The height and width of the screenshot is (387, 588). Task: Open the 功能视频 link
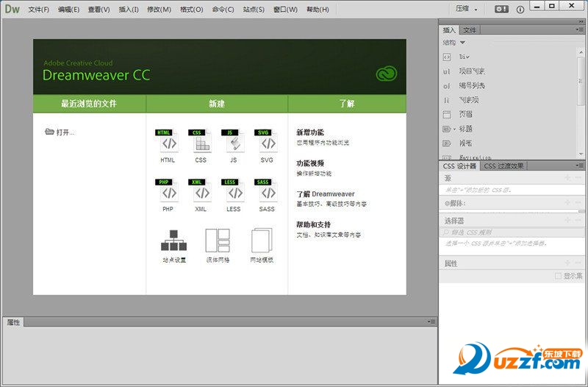pos(309,163)
